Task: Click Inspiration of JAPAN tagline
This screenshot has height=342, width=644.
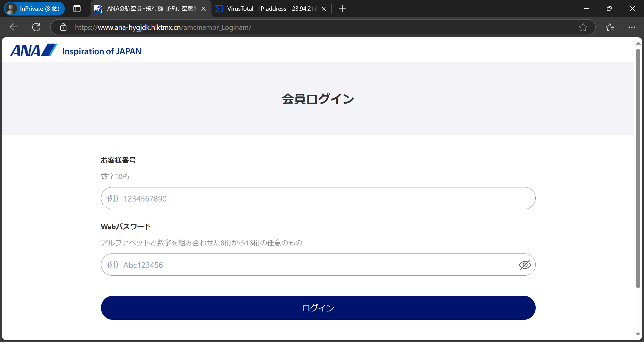Action: [102, 51]
